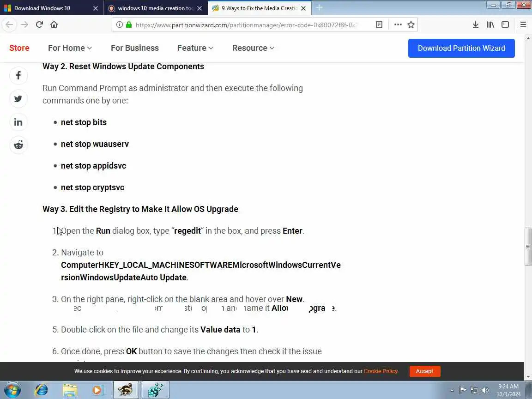Expand the Feature dropdown menu
The image size is (532, 399).
pyautogui.click(x=195, y=48)
